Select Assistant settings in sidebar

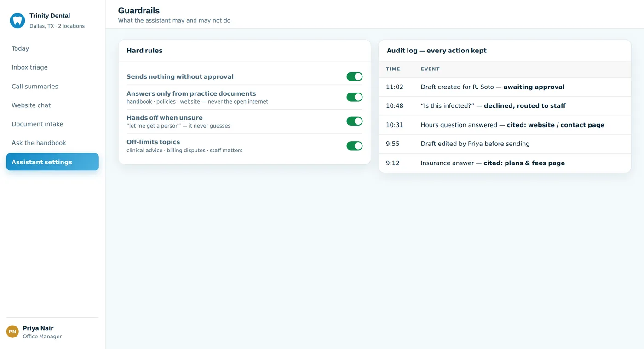tap(52, 162)
